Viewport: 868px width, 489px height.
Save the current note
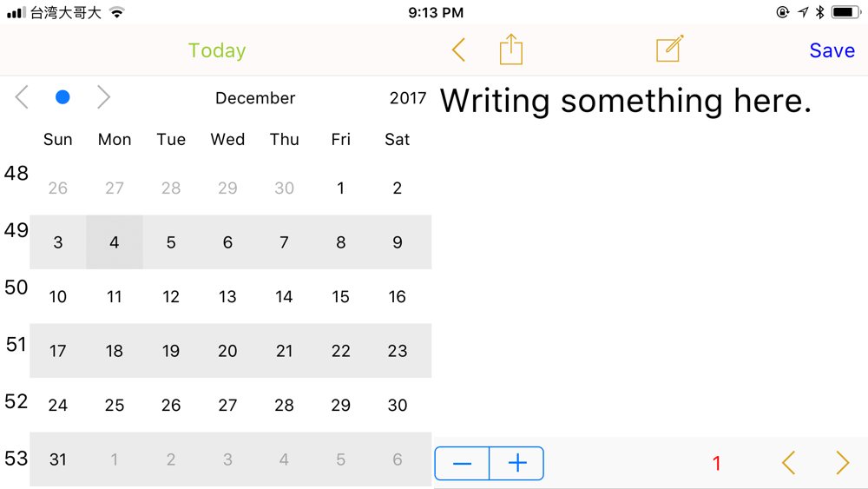click(832, 50)
